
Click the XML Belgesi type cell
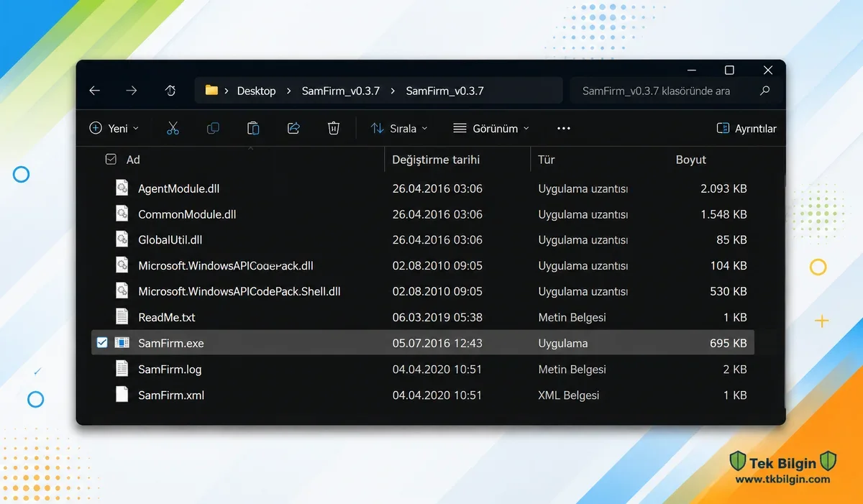[569, 395]
